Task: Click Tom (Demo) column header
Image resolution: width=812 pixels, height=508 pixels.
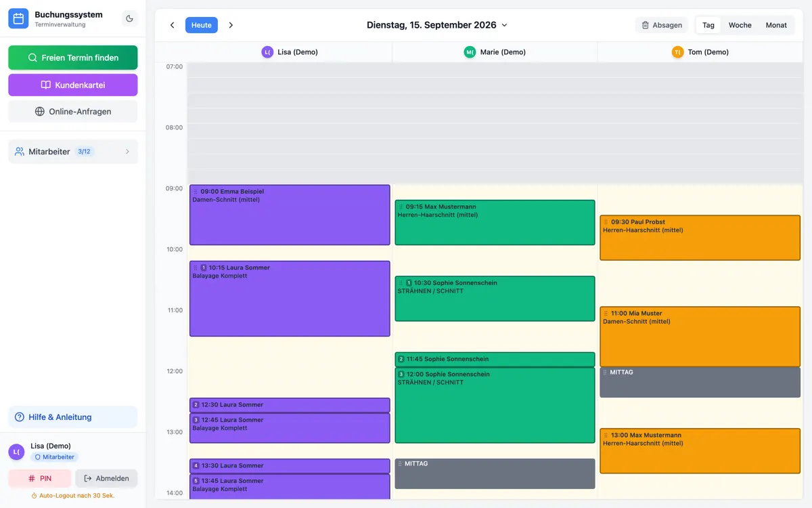Action: (x=700, y=52)
